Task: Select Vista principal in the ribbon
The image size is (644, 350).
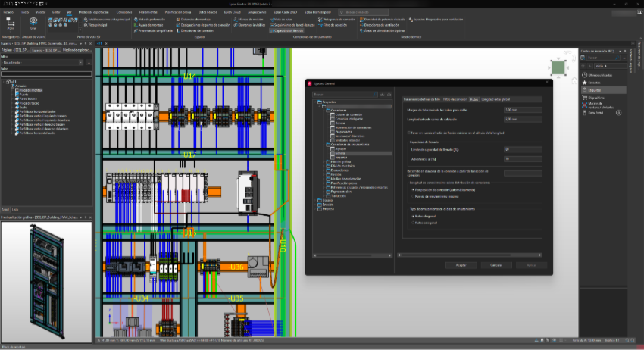Action: coord(95,25)
